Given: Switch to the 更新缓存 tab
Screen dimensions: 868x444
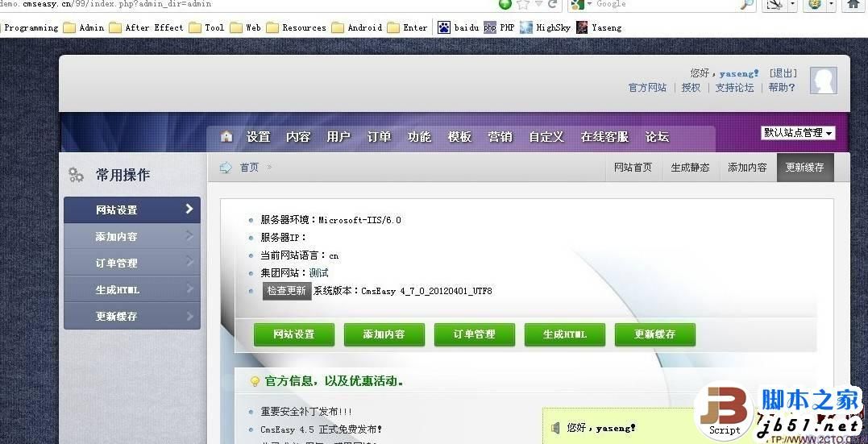Looking at the screenshot, I should tap(805, 167).
